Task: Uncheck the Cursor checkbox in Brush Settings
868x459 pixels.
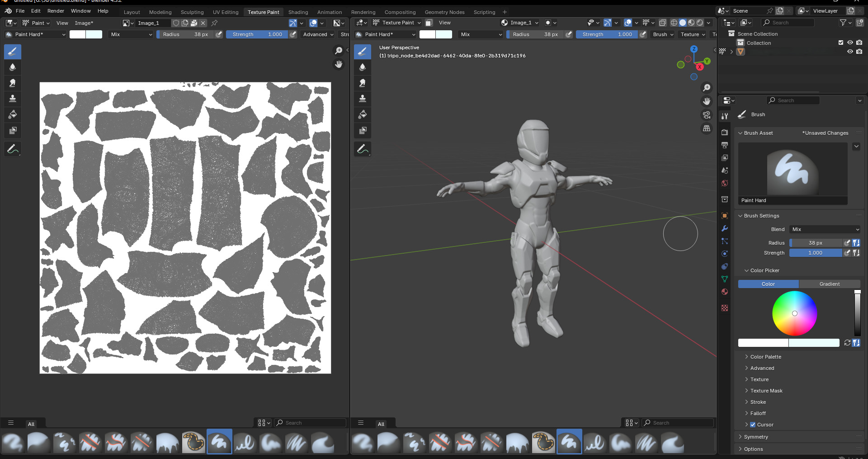Action: point(753,425)
